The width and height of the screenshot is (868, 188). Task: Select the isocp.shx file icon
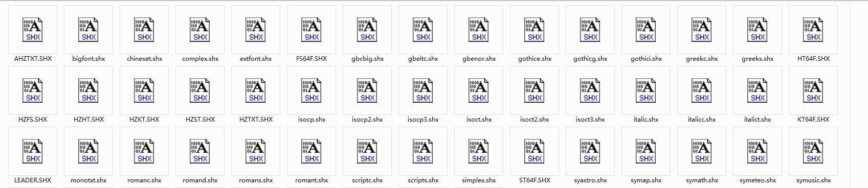(311, 90)
